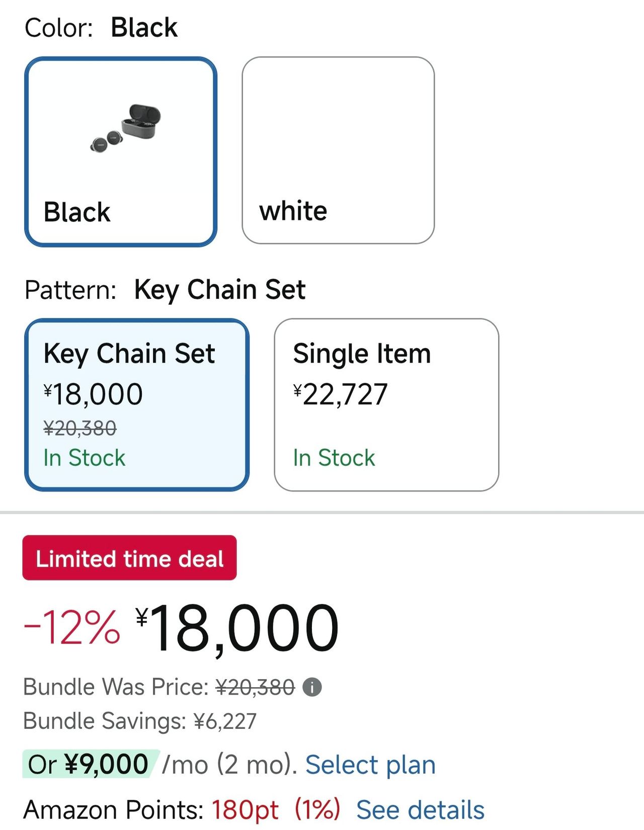This screenshot has height=830, width=644.
Task: Click the ¥22,727 Single Item price
Action: coord(341,394)
